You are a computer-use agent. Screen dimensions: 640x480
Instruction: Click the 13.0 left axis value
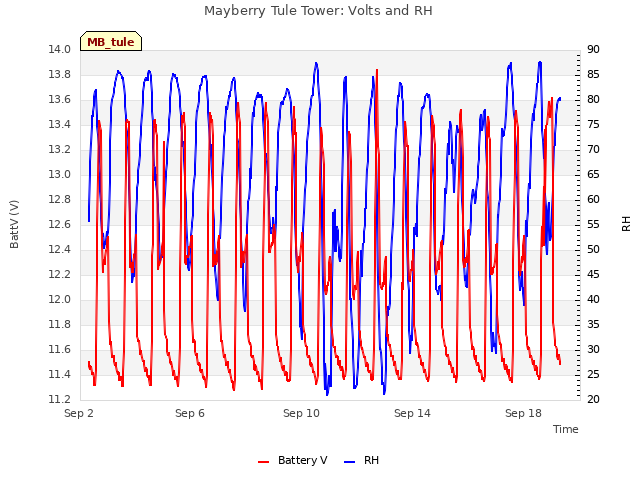pyautogui.click(x=60, y=174)
